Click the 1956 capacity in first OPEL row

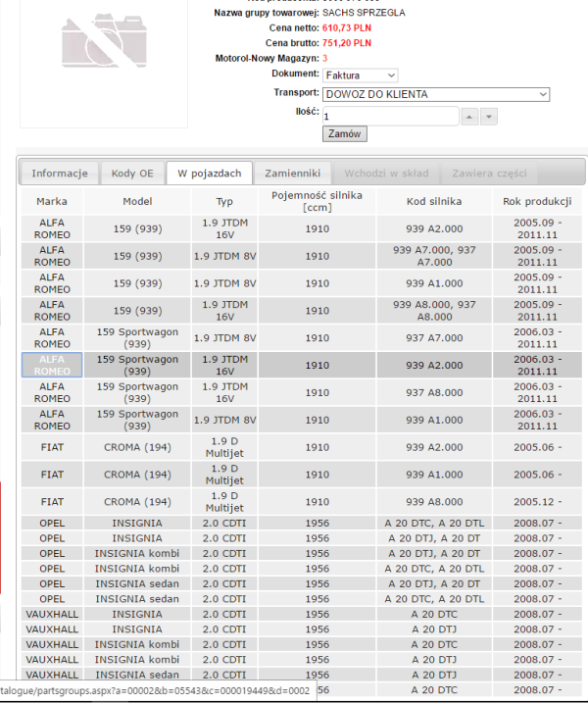pos(318,523)
